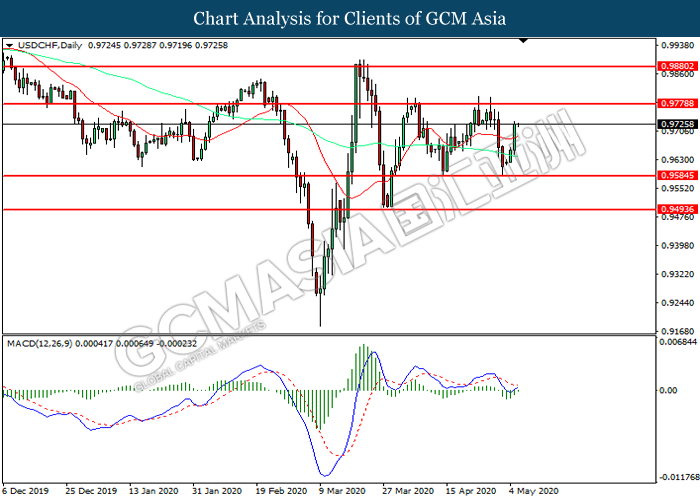Select the 0.95520 price axis label
700x500 pixels.
[678, 188]
